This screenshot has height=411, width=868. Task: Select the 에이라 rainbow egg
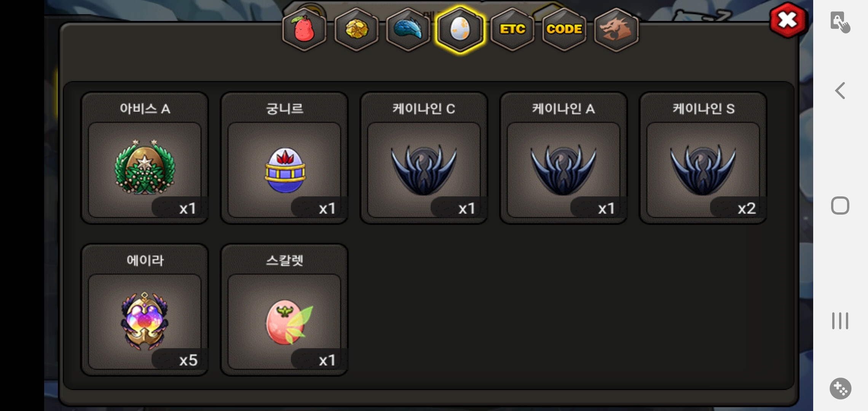click(x=145, y=310)
